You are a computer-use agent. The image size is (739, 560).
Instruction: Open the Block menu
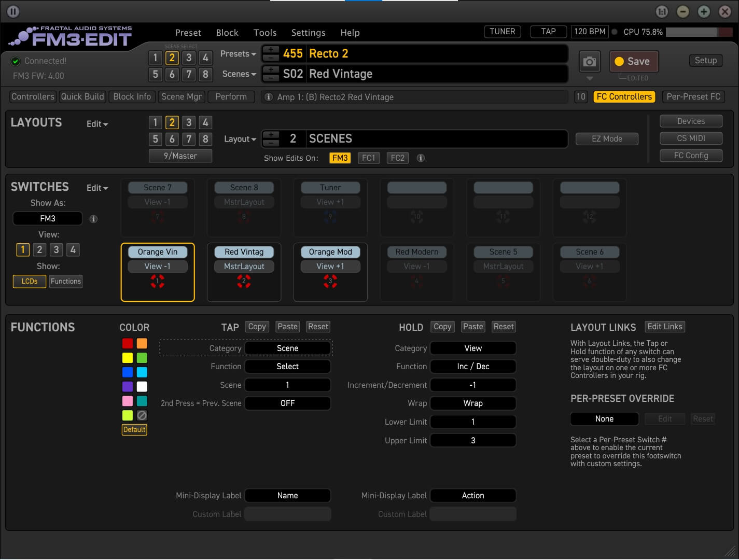tap(227, 33)
